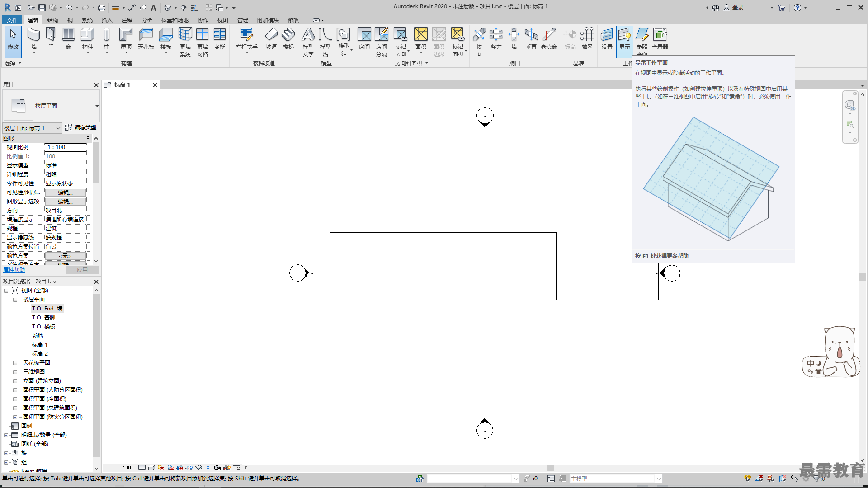Select the 屋顶 (Roof) tool
The image size is (868, 488).
point(126,39)
